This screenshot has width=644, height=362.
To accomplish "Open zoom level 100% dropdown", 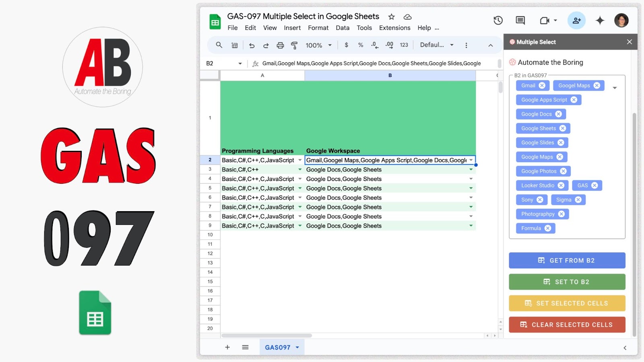I will click(x=318, y=45).
